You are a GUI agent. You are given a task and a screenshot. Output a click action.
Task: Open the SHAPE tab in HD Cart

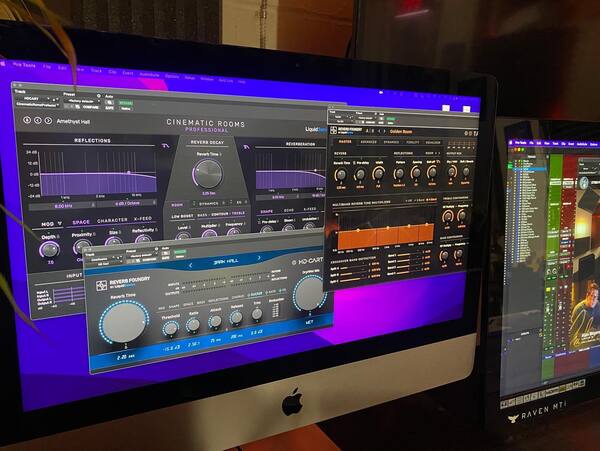(x=174, y=306)
